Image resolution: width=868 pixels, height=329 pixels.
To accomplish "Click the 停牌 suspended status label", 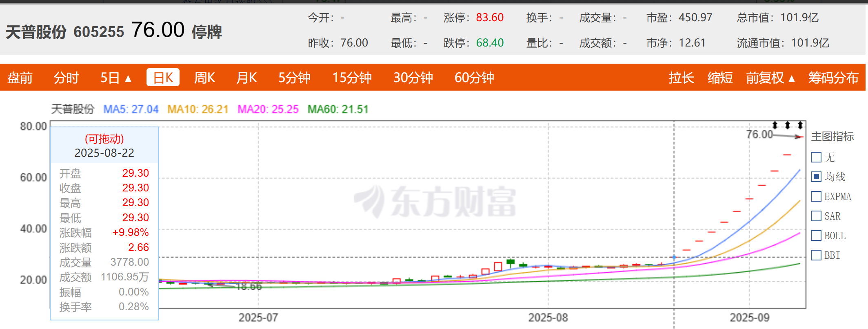I will coord(207,32).
